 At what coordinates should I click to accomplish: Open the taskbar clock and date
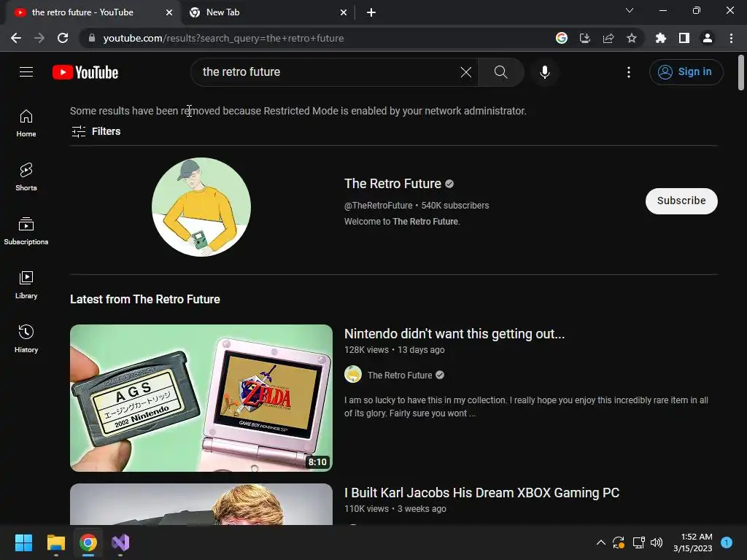click(x=693, y=542)
